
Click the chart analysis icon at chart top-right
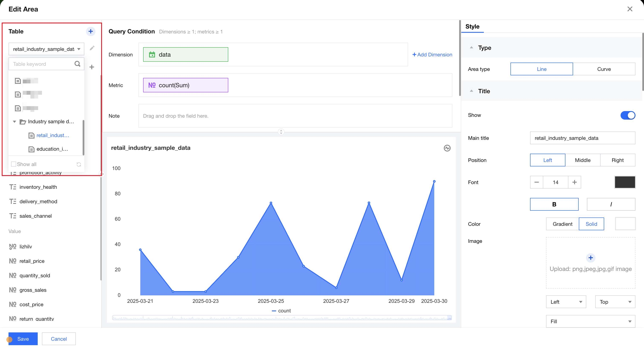447,148
